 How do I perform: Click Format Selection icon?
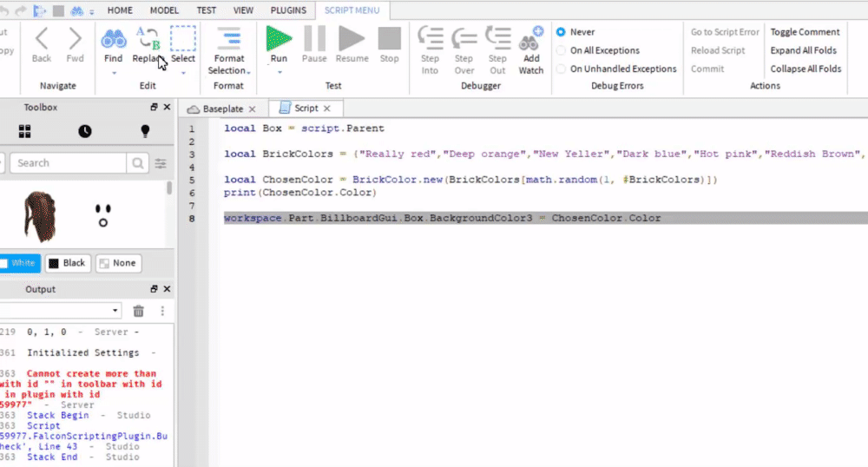228,39
